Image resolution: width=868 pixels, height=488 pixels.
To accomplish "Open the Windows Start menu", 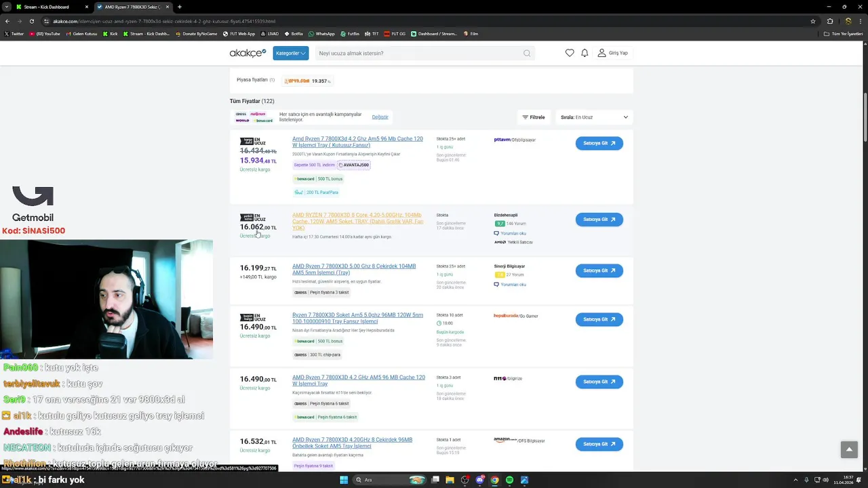I will [x=344, y=480].
